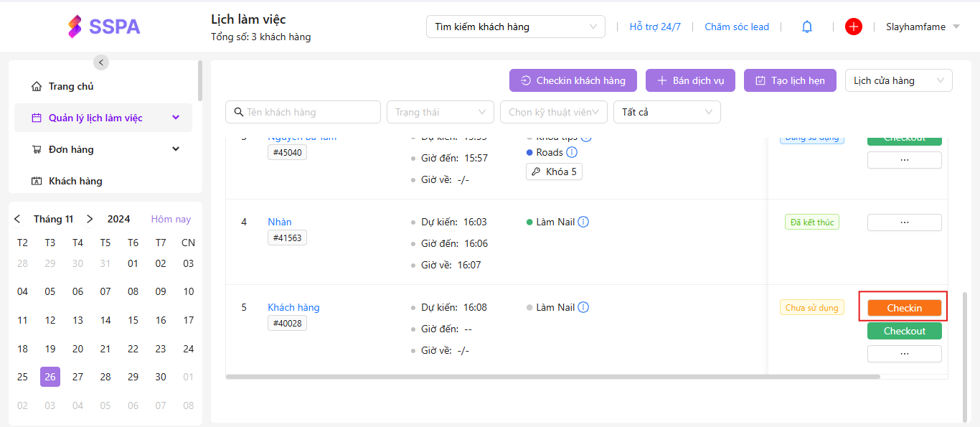Open the Lịch cửa hàng dropdown

click(899, 80)
